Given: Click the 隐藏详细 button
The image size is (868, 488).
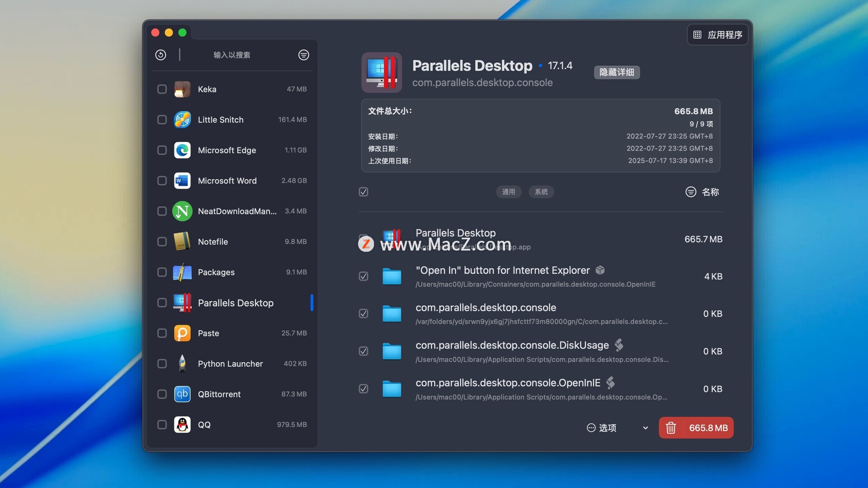Looking at the screenshot, I should (x=617, y=72).
